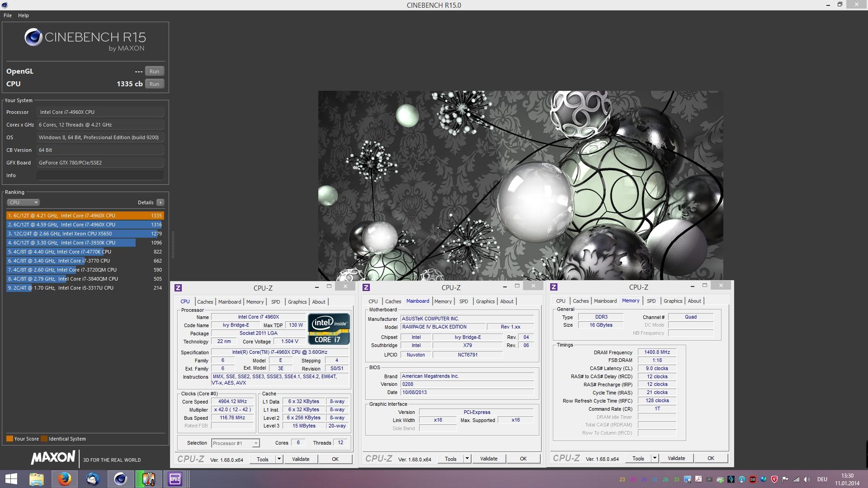Open the network signal tray icon
The image size is (868, 488).
(796, 479)
